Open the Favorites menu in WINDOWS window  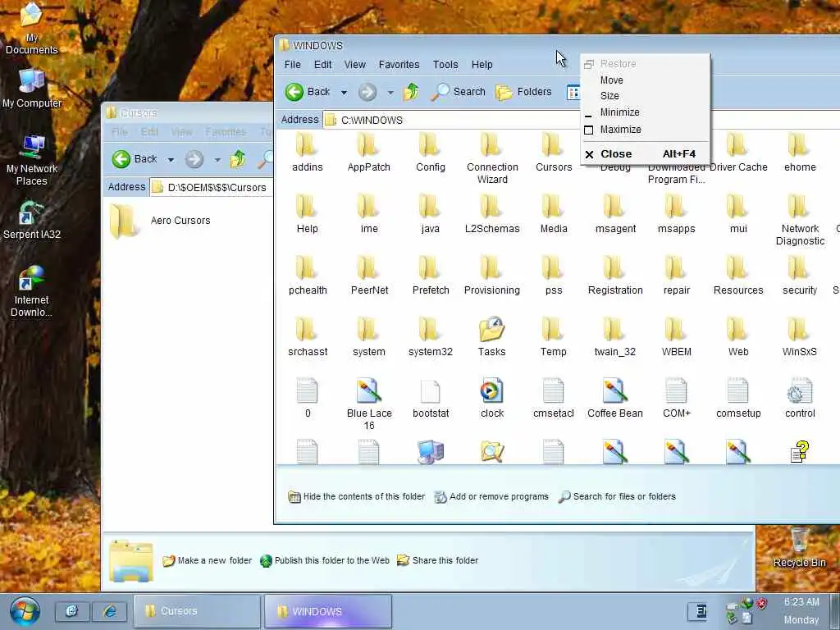click(x=399, y=64)
